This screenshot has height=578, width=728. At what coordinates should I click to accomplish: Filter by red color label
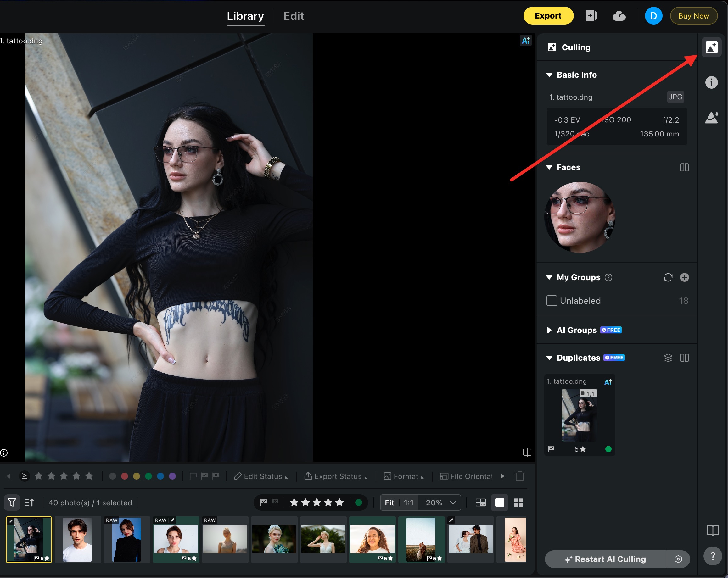(124, 476)
